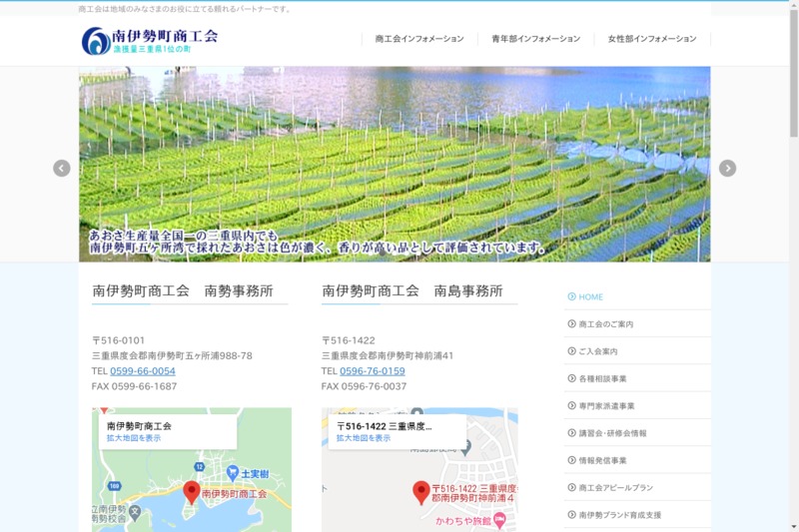The image size is (799, 532).
Task: Open ご入会案内 from the sidebar
Action: 598,351
